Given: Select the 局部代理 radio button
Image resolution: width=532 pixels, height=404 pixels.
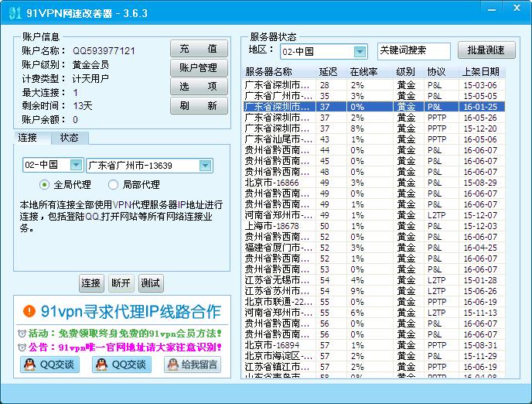Looking at the screenshot, I should tap(113, 185).
